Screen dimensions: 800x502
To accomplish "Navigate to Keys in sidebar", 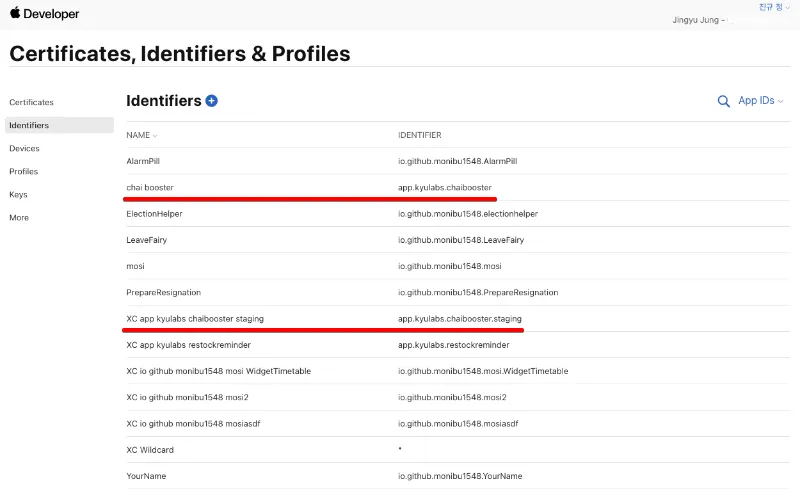I will [18, 194].
